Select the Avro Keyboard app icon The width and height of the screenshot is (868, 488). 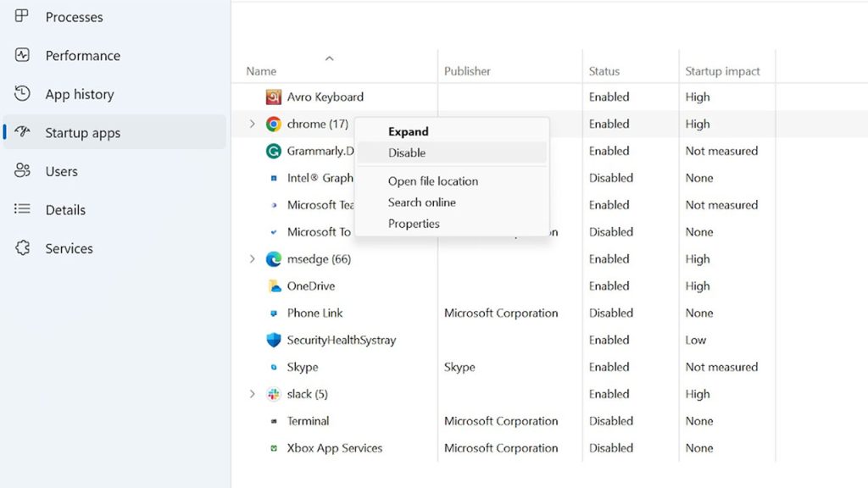click(x=274, y=97)
